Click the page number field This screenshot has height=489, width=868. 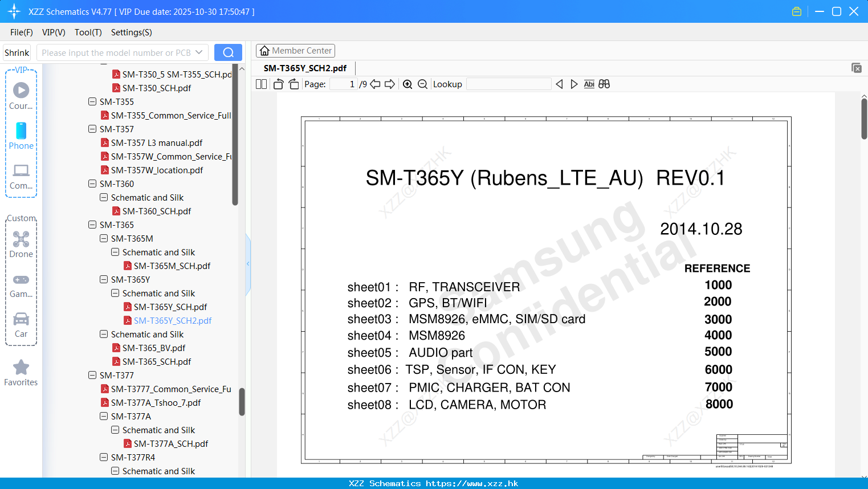[x=344, y=84]
